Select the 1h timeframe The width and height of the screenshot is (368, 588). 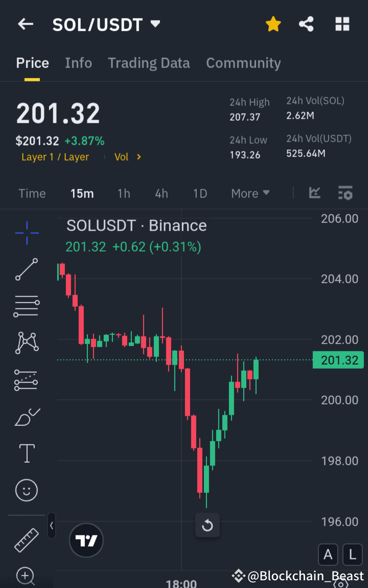124,193
